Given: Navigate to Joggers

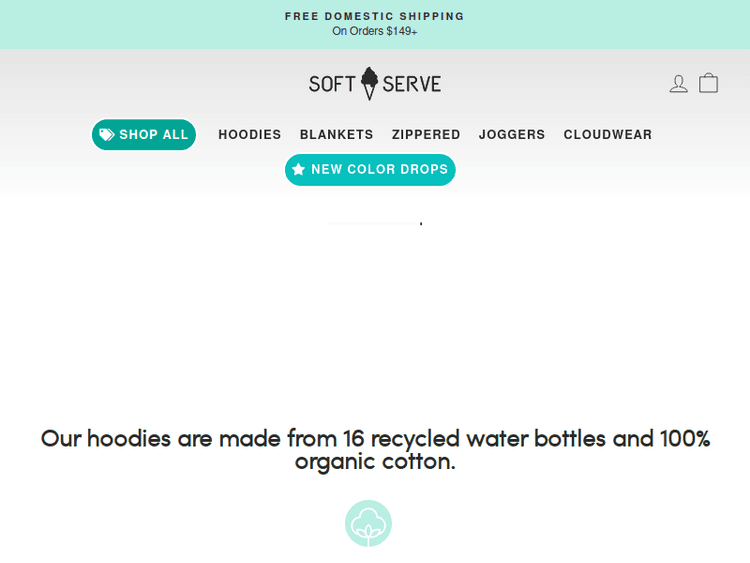Looking at the screenshot, I should 512,135.
